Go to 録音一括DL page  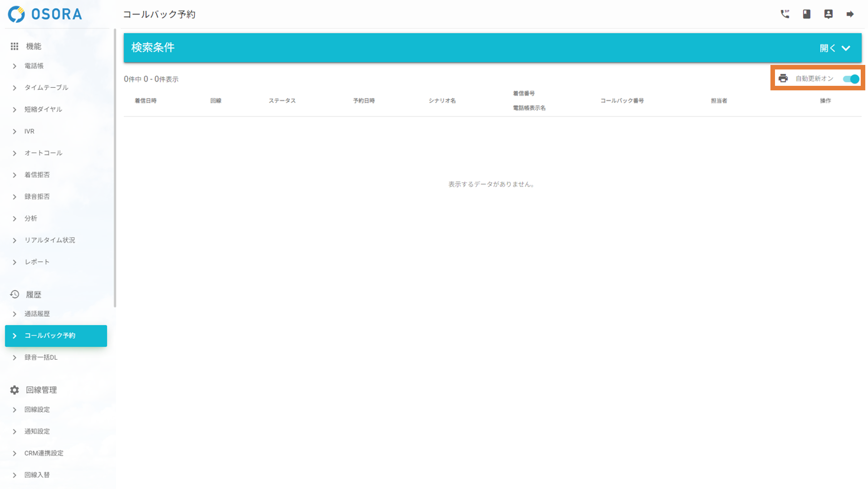(x=41, y=357)
